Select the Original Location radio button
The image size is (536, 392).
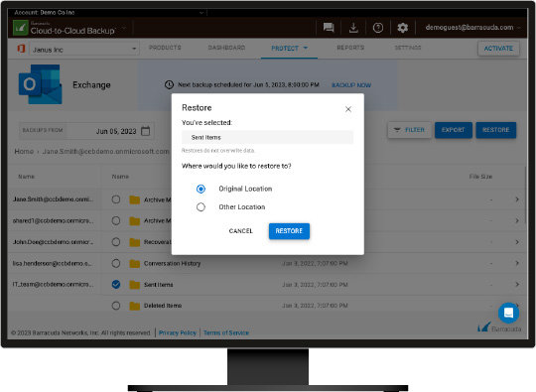(x=201, y=189)
